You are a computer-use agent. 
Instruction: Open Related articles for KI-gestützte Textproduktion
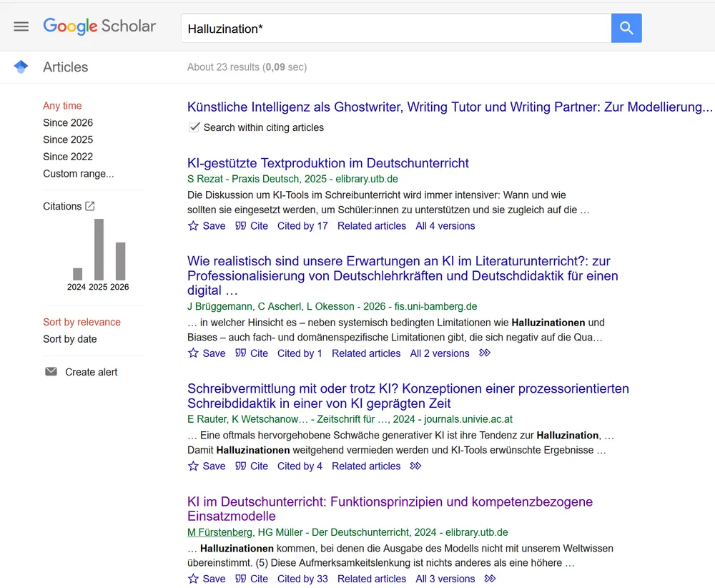pyautogui.click(x=372, y=226)
